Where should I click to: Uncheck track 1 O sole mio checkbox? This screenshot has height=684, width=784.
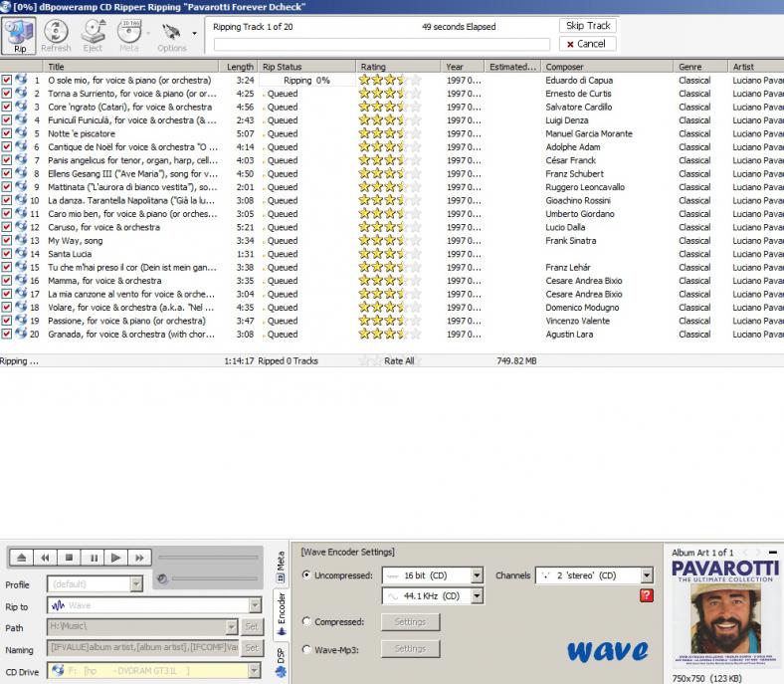(7, 80)
